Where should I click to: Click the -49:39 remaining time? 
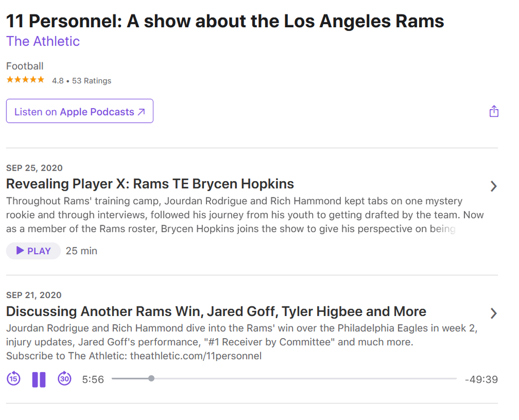point(481,380)
